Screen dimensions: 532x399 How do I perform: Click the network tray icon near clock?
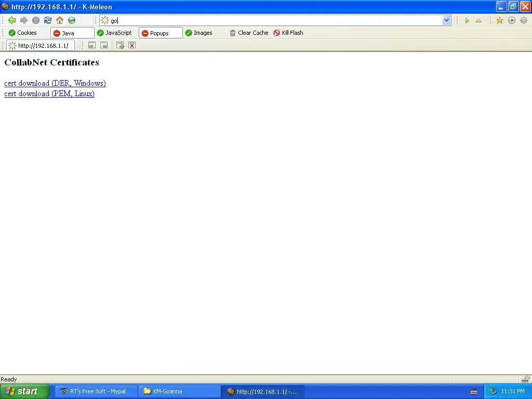493,391
